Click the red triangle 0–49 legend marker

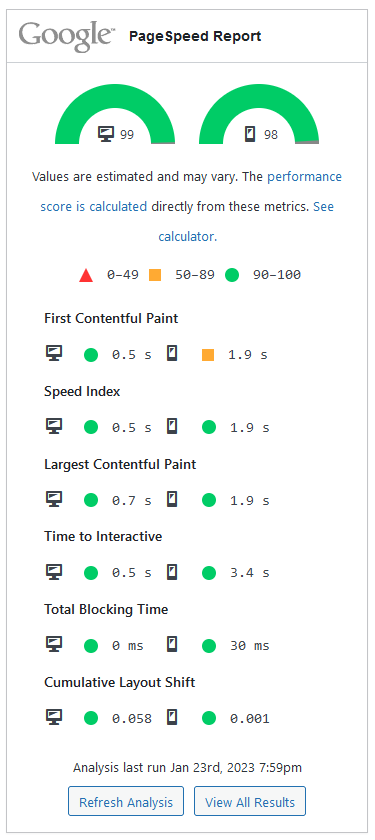86,275
